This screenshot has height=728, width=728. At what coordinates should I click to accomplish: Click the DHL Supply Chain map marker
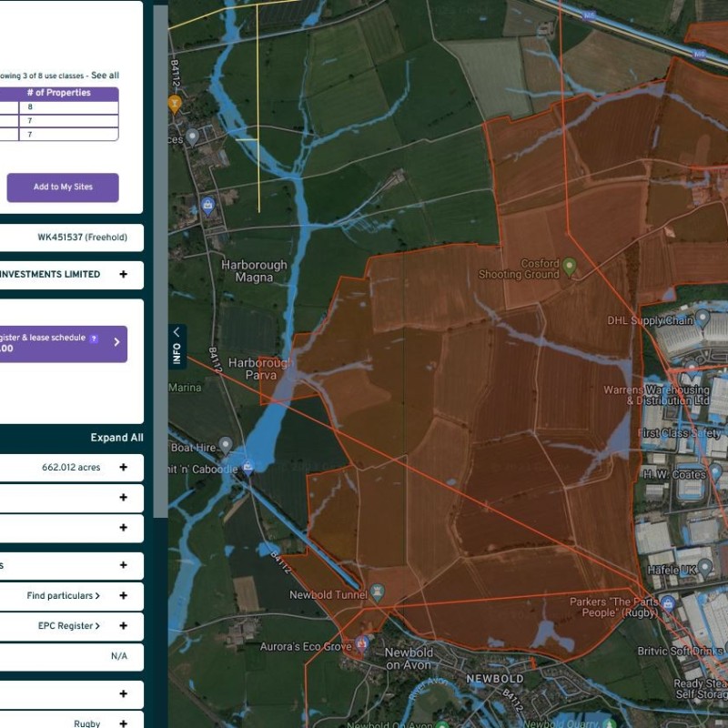point(703,319)
